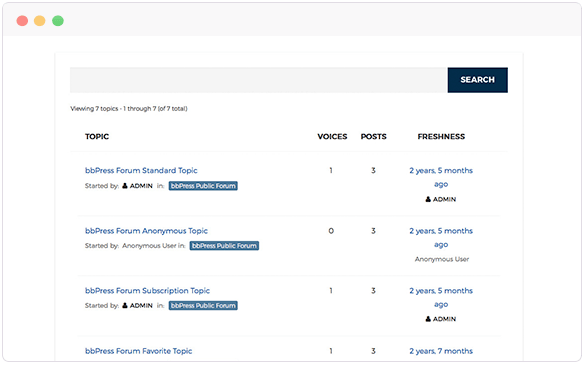Open bbPress Forum Subscription Topic link
This screenshot has width=585, height=366.
pyautogui.click(x=147, y=291)
